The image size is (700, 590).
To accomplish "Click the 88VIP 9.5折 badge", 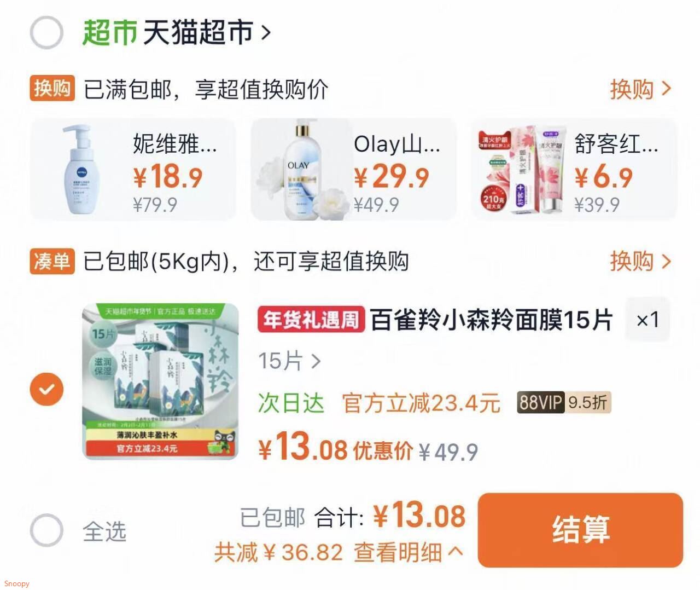I will coord(564,403).
